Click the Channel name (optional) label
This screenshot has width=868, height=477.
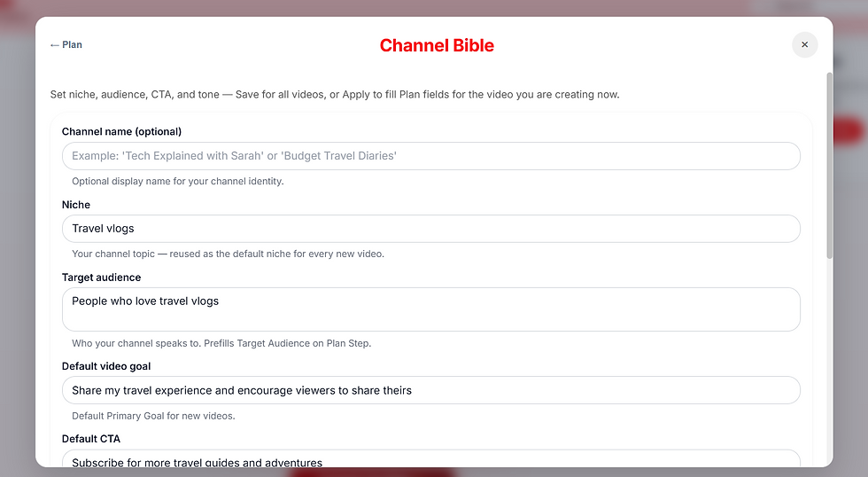tap(121, 132)
